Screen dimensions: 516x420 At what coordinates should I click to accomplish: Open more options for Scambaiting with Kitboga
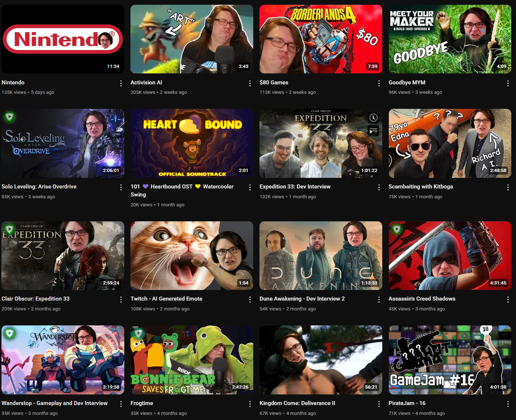(508, 187)
